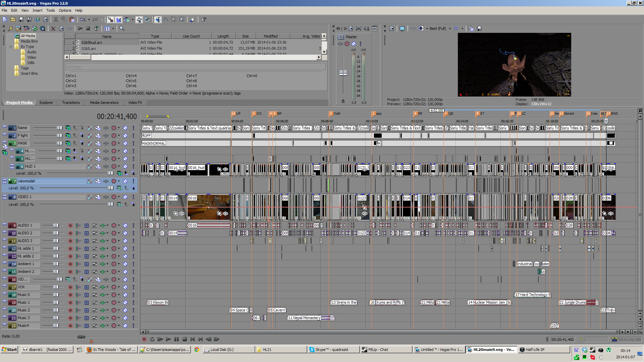Click Go to End transport button
Screen dimensions: 644x362
tap(201, 340)
